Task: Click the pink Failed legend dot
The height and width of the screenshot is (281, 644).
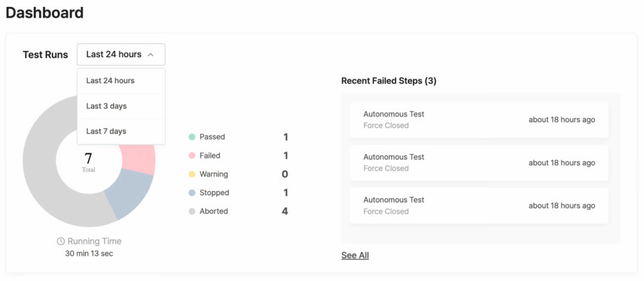Action: click(192, 156)
